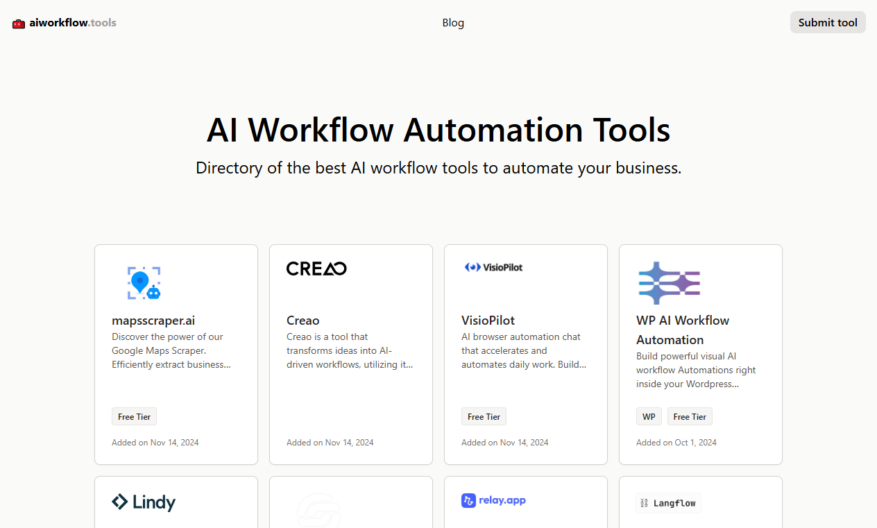Click 'Added on Nov 14, 2024' on mapsscraper.ai card
The height and width of the screenshot is (528, 877).
tap(155, 442)
